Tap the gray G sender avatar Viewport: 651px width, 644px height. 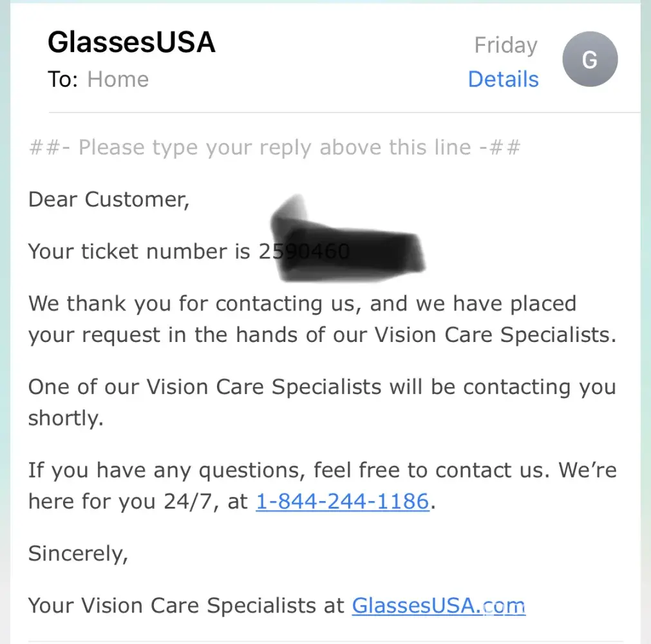click(x=589, y=60)
